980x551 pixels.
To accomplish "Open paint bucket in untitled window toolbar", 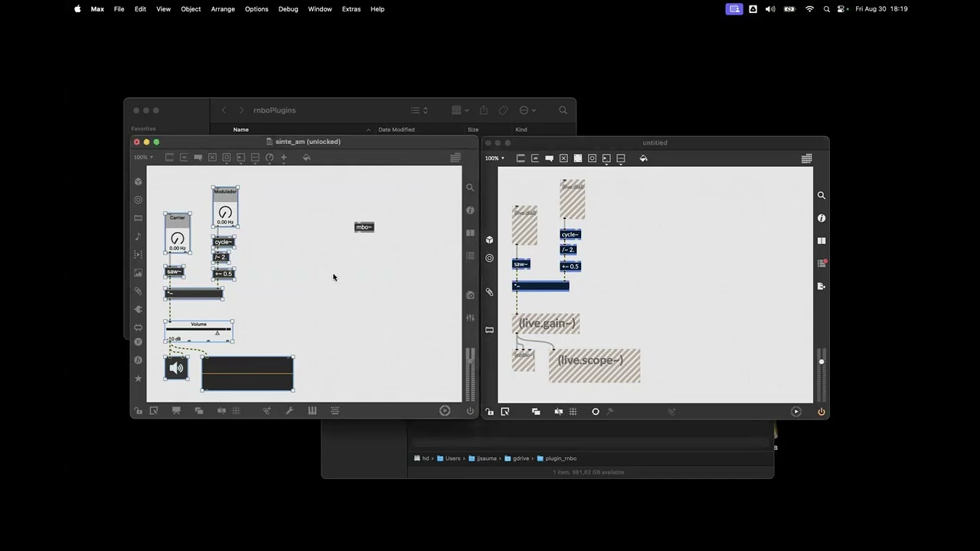I will 643,158.
